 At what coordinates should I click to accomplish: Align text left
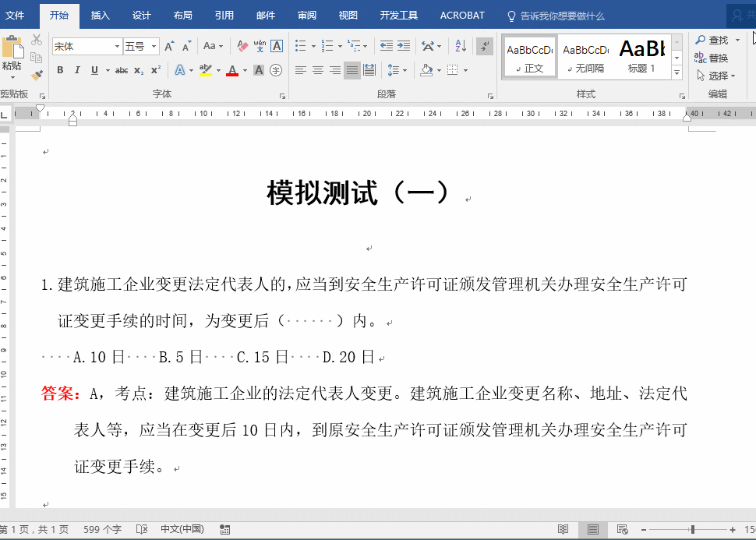(300, 70)
